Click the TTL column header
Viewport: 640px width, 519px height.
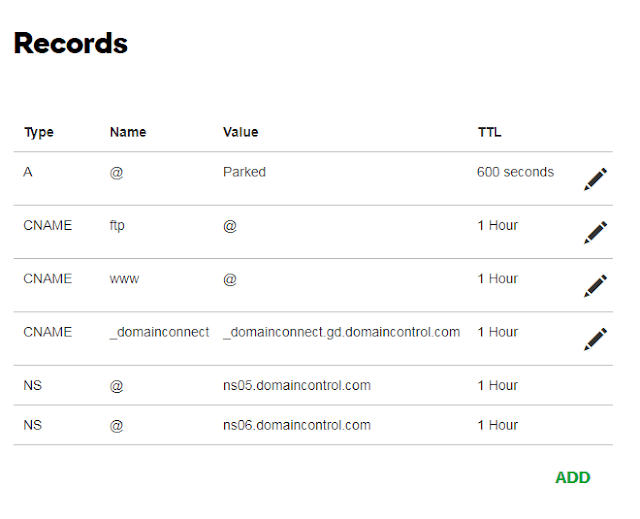(x=489, y=132)
